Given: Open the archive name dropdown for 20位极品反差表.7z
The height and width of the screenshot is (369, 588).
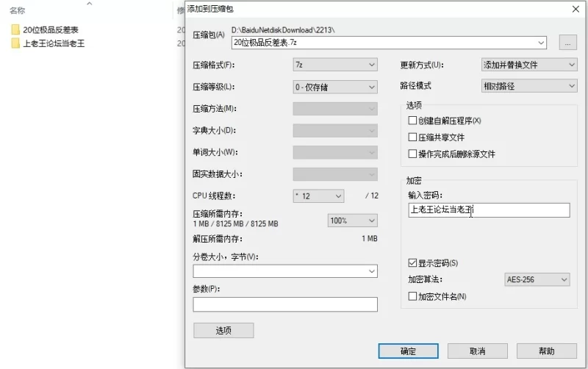Looking at the screenshot, I should pos(541,43).
